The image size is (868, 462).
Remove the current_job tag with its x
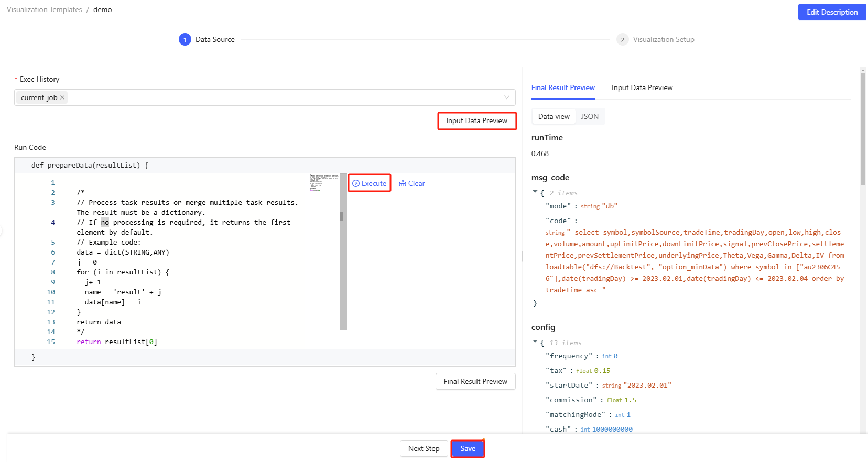(x=62, y=97)
